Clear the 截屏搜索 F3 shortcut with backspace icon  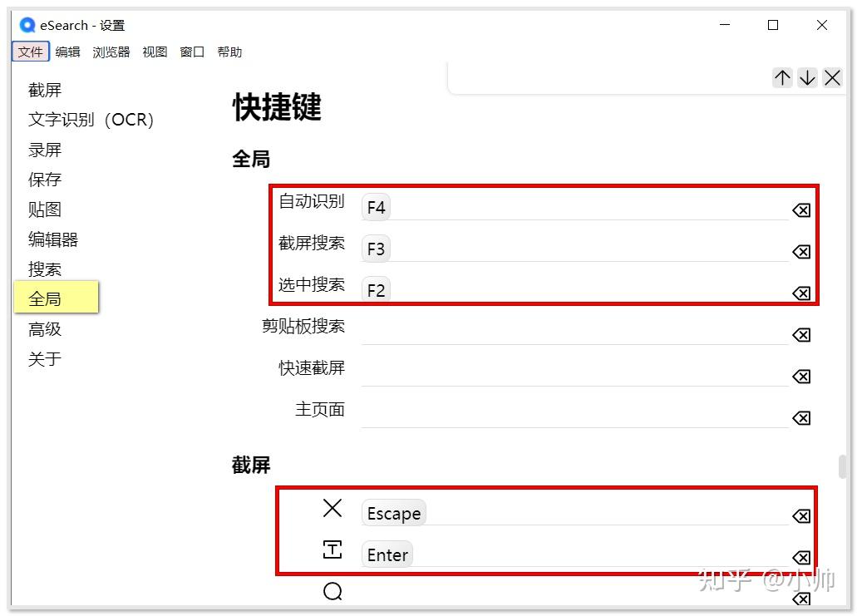coord(800,251)
